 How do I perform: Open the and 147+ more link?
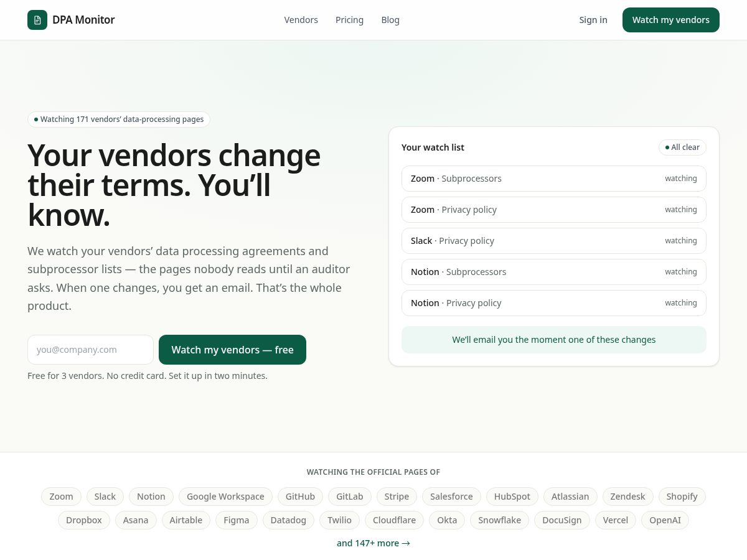tap(374, 543)
